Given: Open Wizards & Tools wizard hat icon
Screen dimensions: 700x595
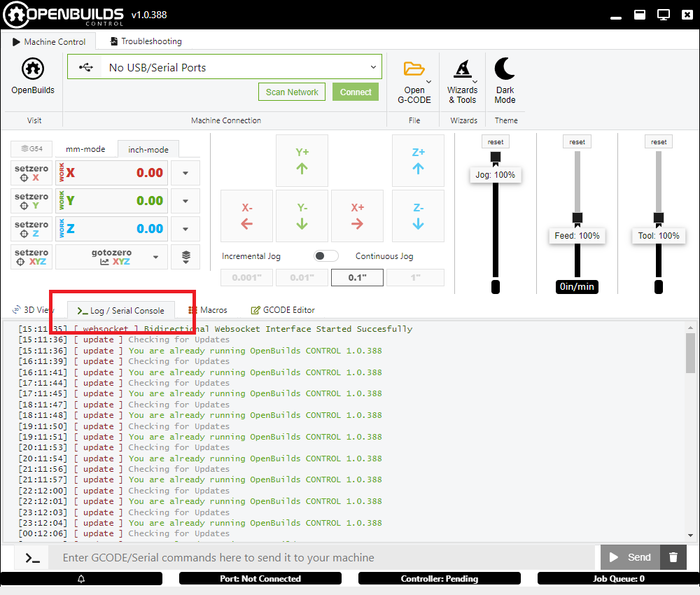Looking at the screenshot, I should coord(463,69).
